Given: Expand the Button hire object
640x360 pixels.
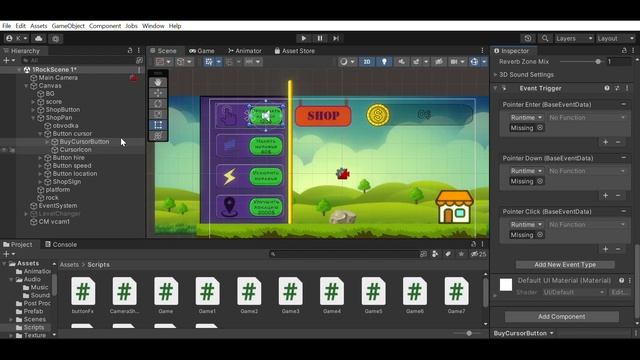Looking at the screenshot, I should tap(40, 158).
